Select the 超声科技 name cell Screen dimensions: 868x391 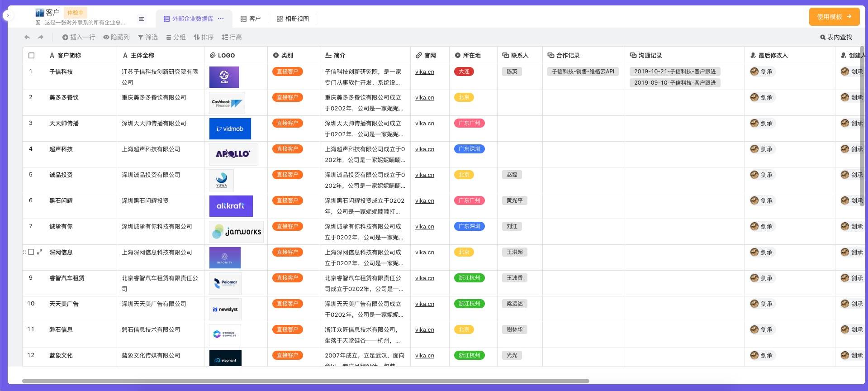pyautogui.click(x=70, y=154)
